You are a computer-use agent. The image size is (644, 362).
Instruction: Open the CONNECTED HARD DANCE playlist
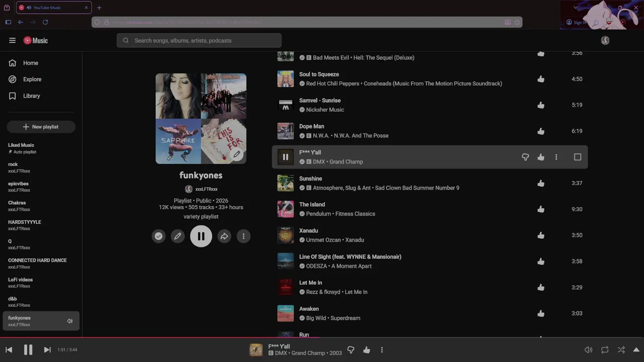coord(41,263)
